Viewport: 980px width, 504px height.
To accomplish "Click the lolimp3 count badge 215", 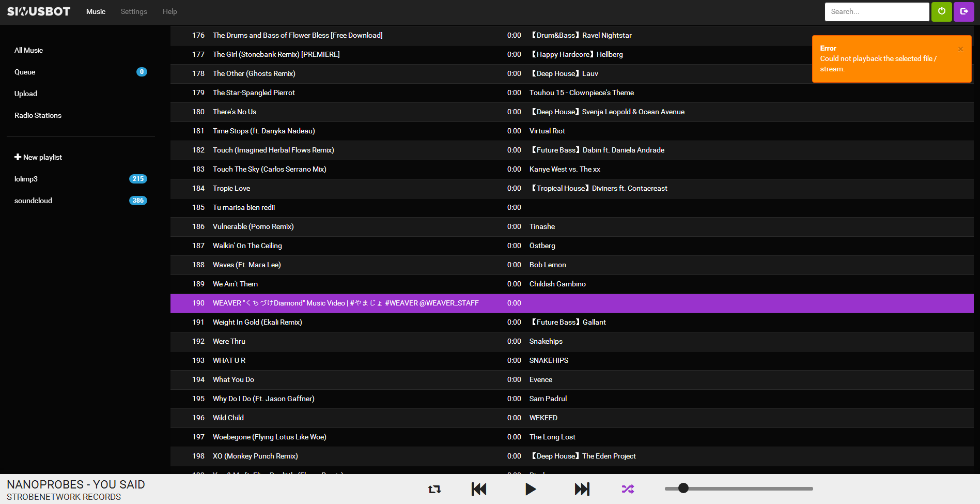I will 138,179.
